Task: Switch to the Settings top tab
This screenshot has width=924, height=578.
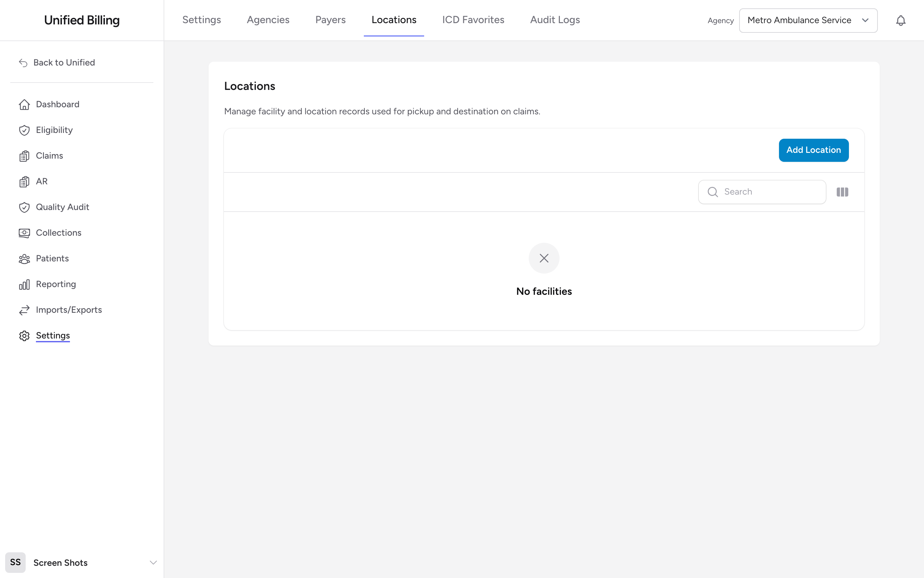Action: (x=201, y=20)
